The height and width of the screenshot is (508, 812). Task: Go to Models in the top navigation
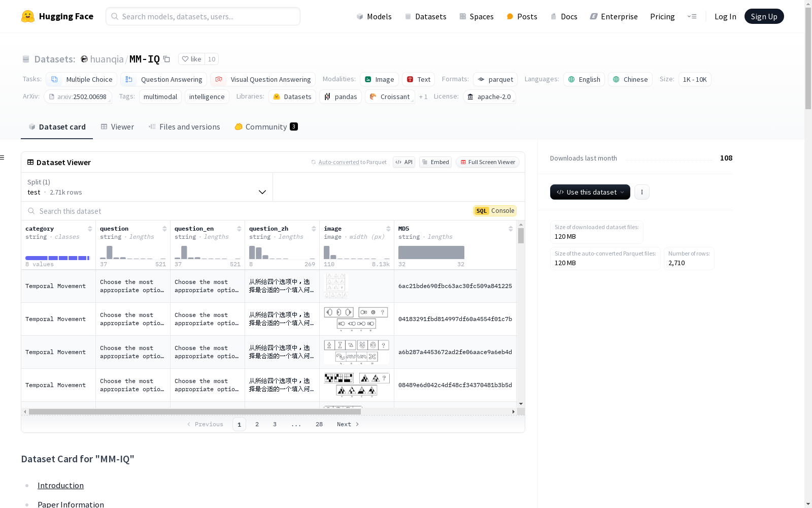(x=374, y=16)
